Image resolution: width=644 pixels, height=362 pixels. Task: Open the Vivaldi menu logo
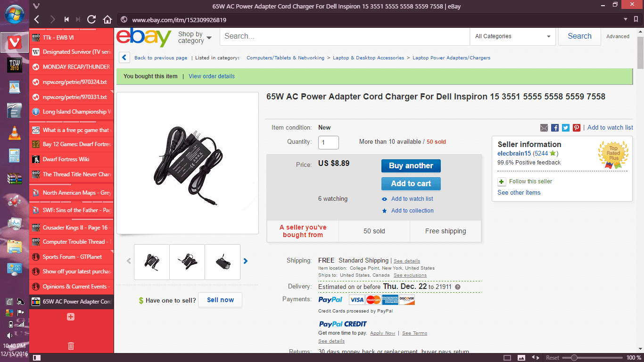tap(36, 6)
